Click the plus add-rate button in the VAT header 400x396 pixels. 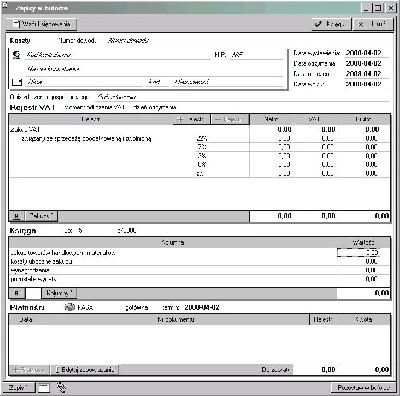[x=191, y=119]
